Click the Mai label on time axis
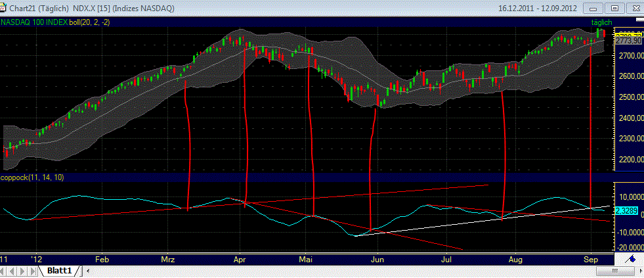644x278 pixels. click(x=305, y=260)
